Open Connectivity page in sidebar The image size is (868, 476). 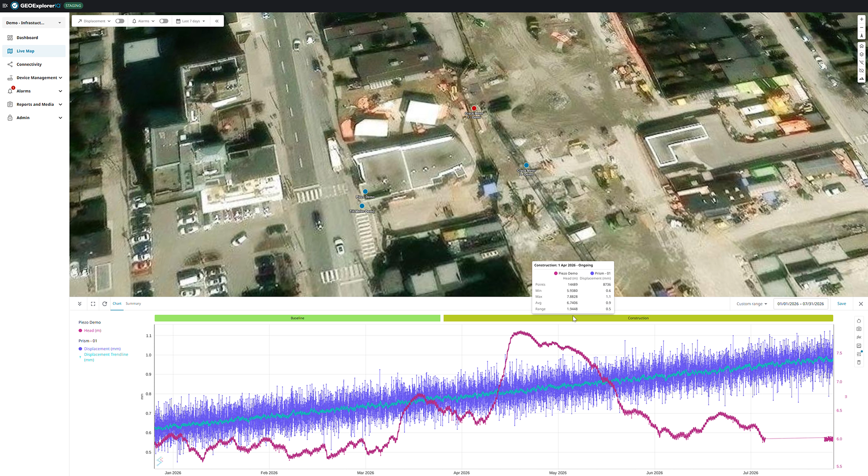[34, 65]
